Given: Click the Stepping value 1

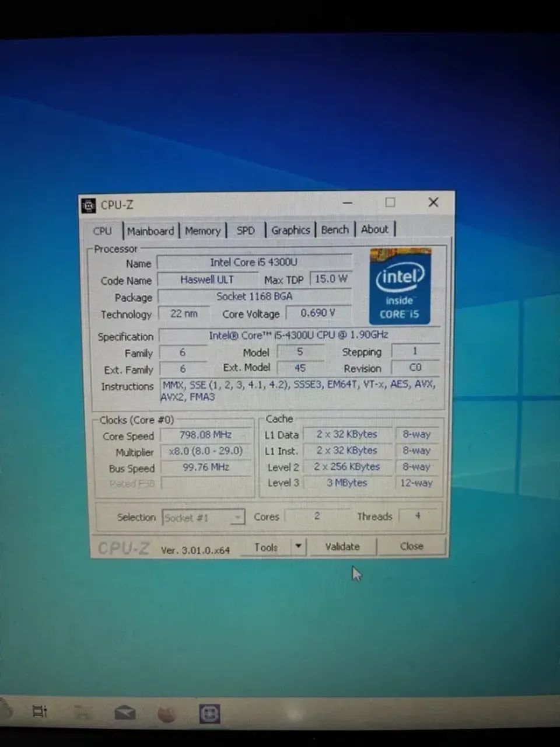Looking at the screenshot, I should [415, 351].
